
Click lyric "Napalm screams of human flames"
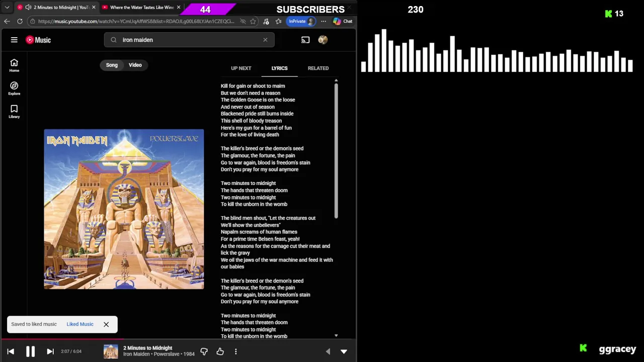259,232
